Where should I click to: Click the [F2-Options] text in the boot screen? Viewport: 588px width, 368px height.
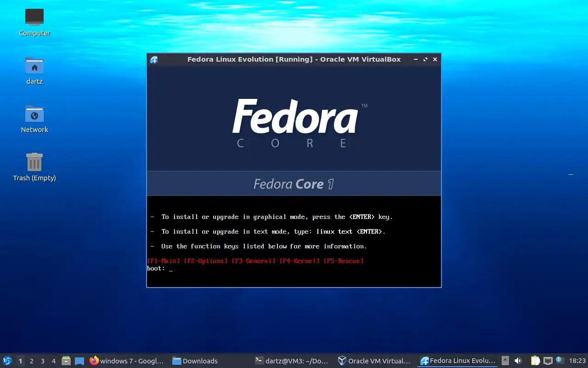206,261
